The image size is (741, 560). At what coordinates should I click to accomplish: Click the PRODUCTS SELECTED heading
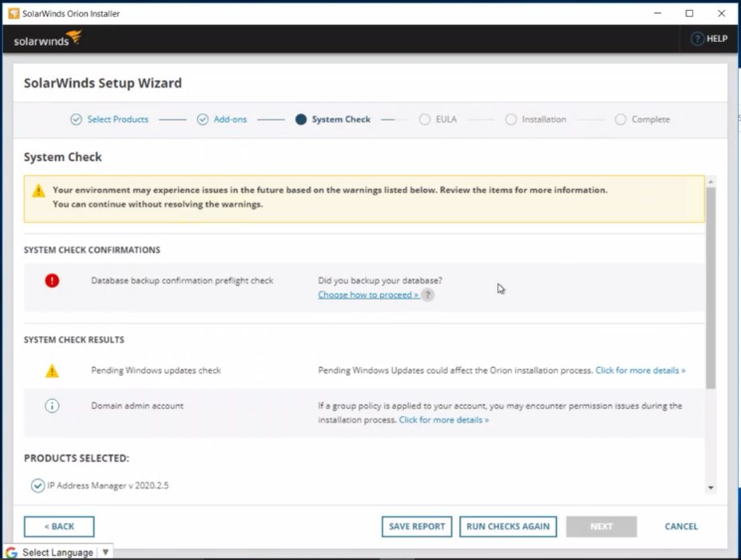77,458
